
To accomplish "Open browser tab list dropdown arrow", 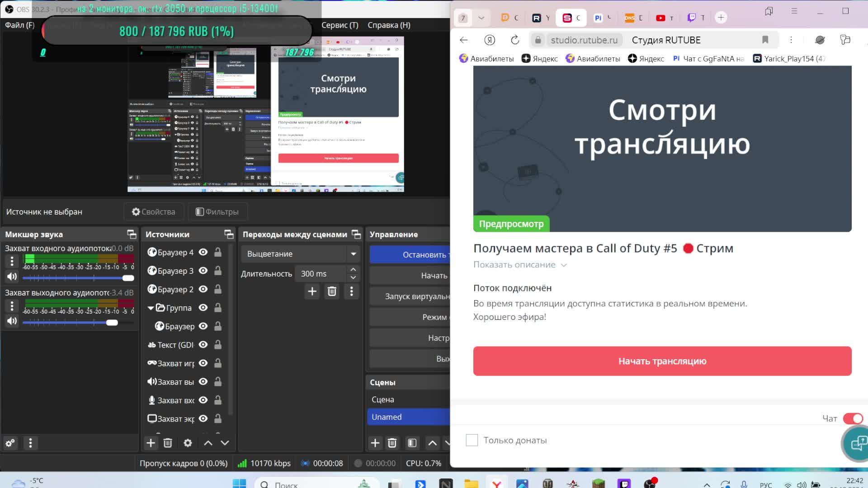I will coord(481,18).
